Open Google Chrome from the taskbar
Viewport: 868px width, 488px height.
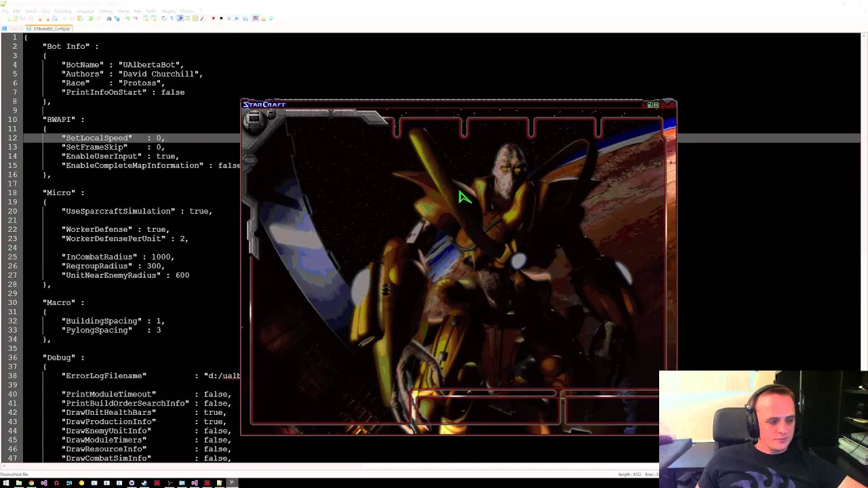click(32, 483)
